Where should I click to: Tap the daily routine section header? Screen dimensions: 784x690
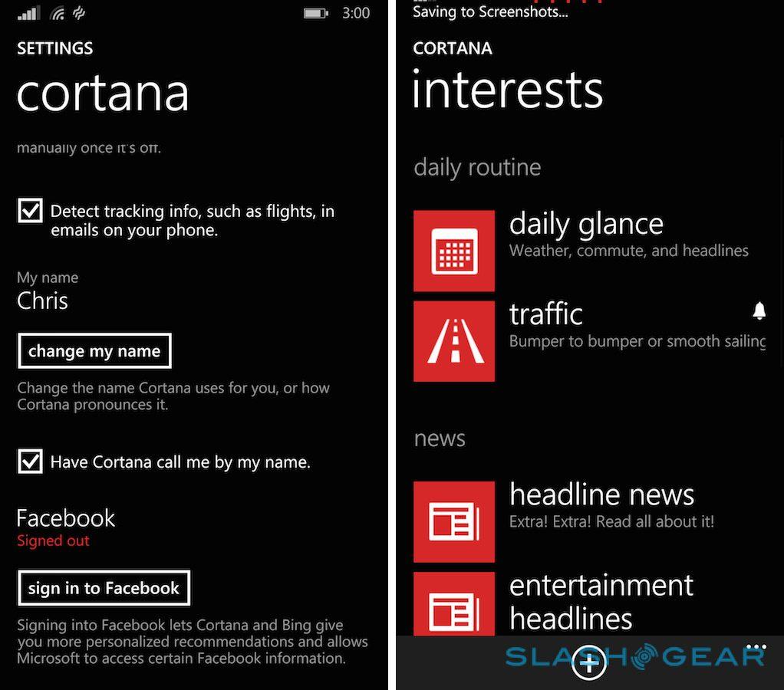click(x=477, y=167)
